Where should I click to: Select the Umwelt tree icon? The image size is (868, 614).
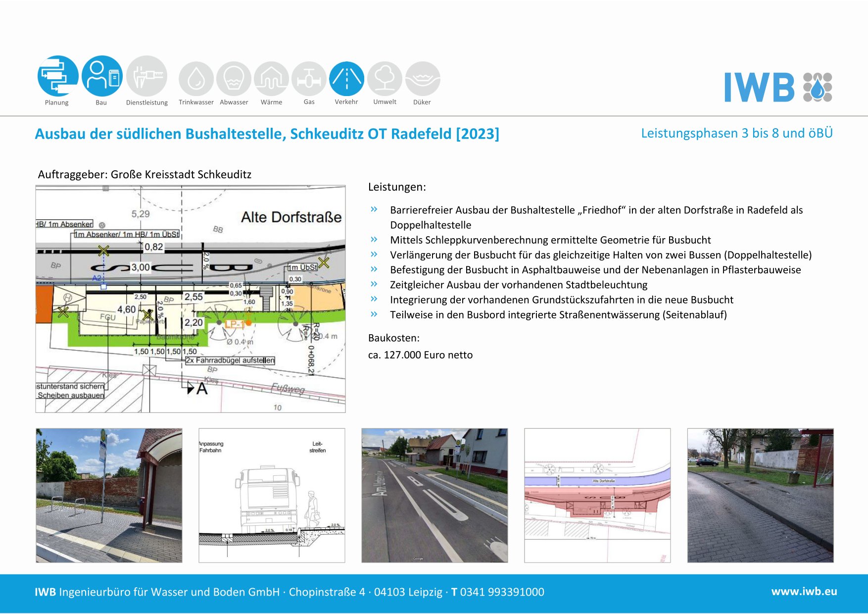(x=386, y=78)
